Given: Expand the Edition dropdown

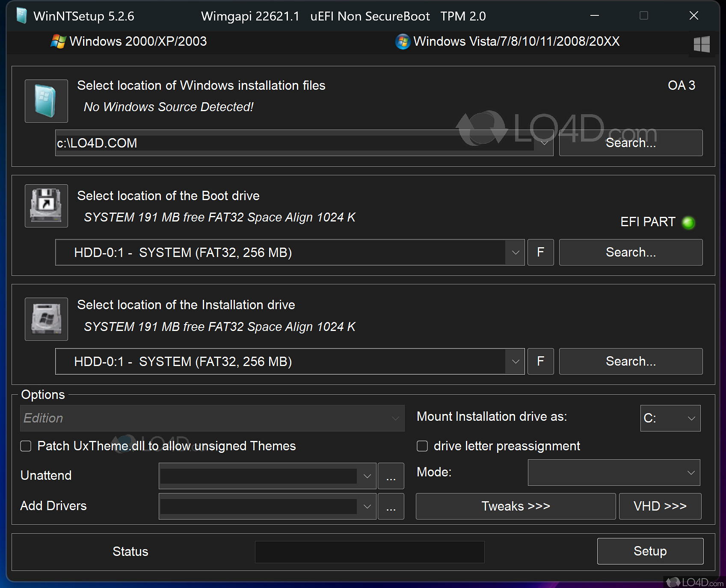Looking at the screenshot, I should coord(396,418).
